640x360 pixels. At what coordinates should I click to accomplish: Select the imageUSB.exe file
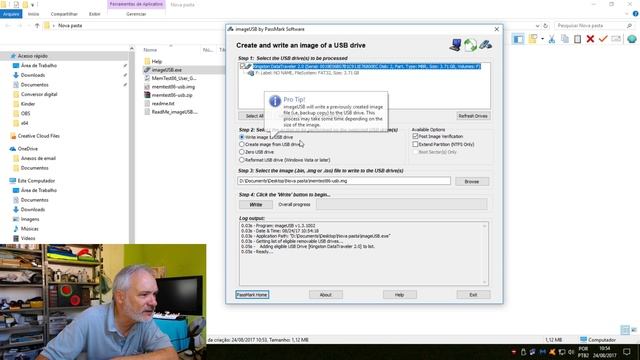coord(167,70)
